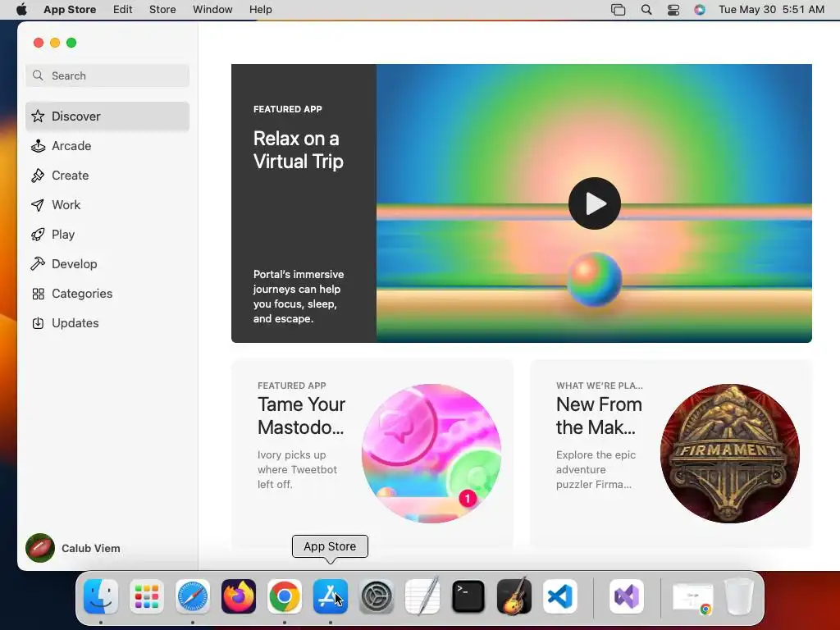Click the App Store Dock icon
This screenshot has width=840, height=630.
[x=331, y=596]
